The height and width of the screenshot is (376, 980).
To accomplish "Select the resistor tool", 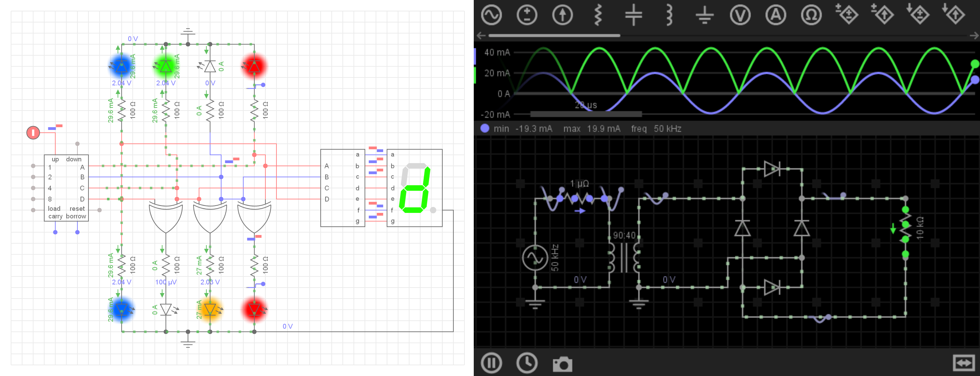I will pos(598,15).
